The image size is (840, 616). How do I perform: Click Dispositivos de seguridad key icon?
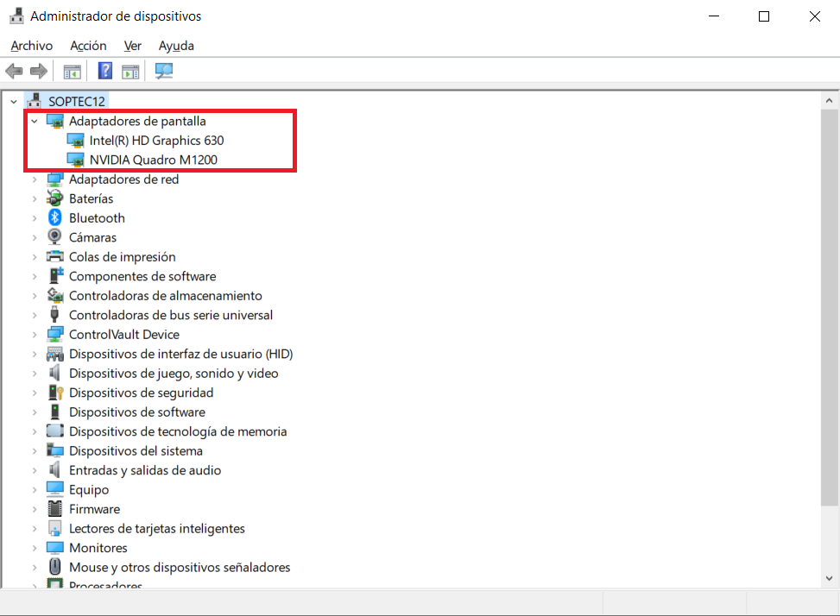[56, 393]
